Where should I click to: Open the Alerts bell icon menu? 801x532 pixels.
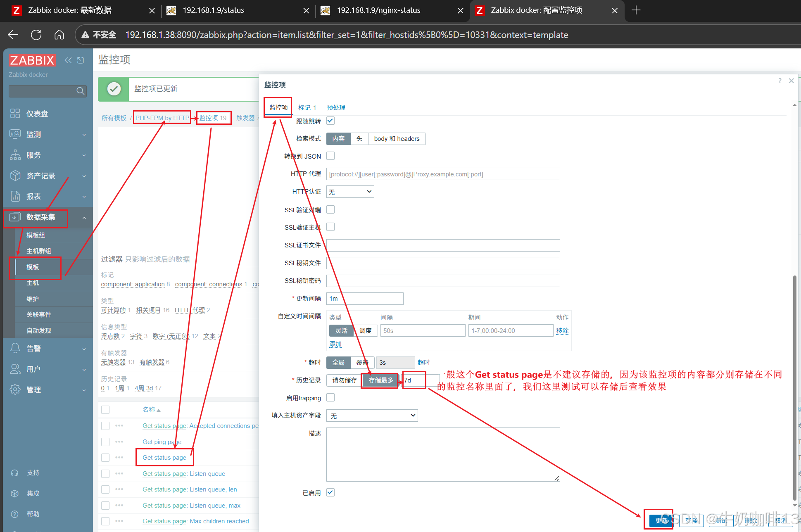[15, 348]
